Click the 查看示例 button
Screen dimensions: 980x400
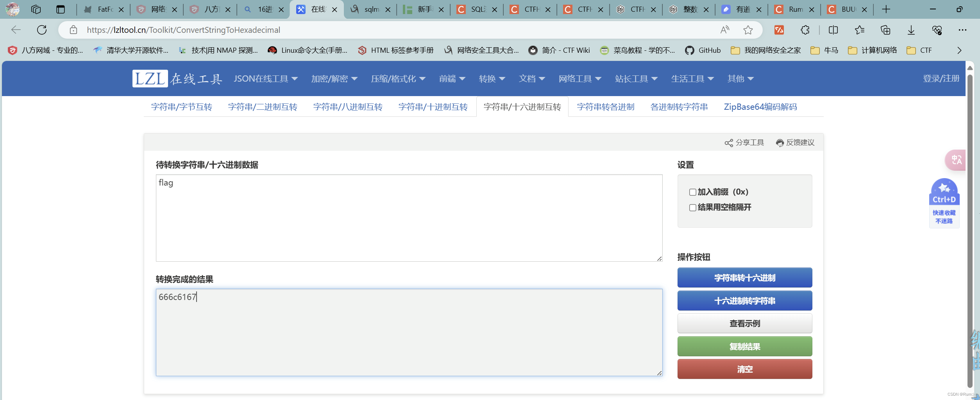coord(745,323)
